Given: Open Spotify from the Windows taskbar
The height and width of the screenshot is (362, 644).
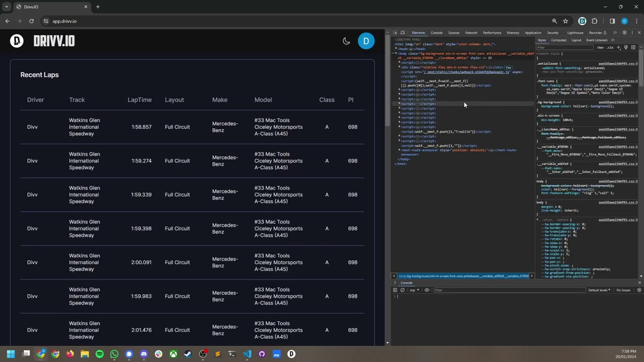Looking at the screenshot, I should click(x=100, y=354).
